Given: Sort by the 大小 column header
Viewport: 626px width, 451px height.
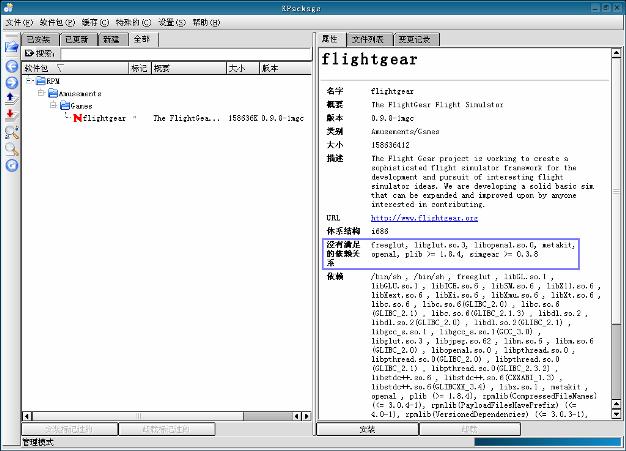Looking at the screenshot, I should point(243,68).
